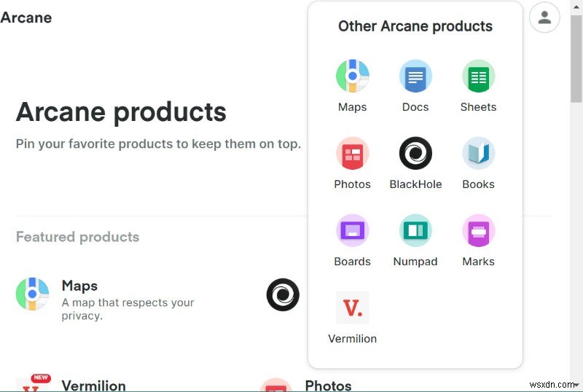Launch Books from the products grid
The image size is (583, 392).
(478, 154)
